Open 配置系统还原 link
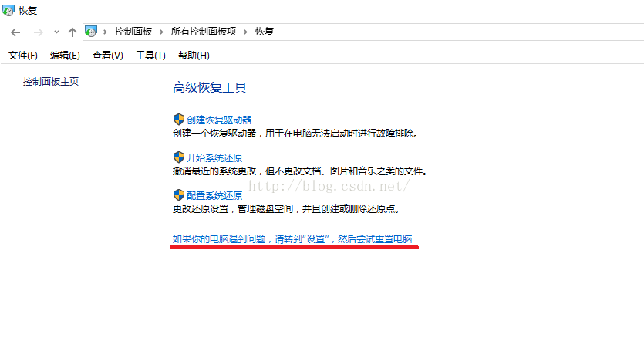644x355 pixels. pos(214,195)
